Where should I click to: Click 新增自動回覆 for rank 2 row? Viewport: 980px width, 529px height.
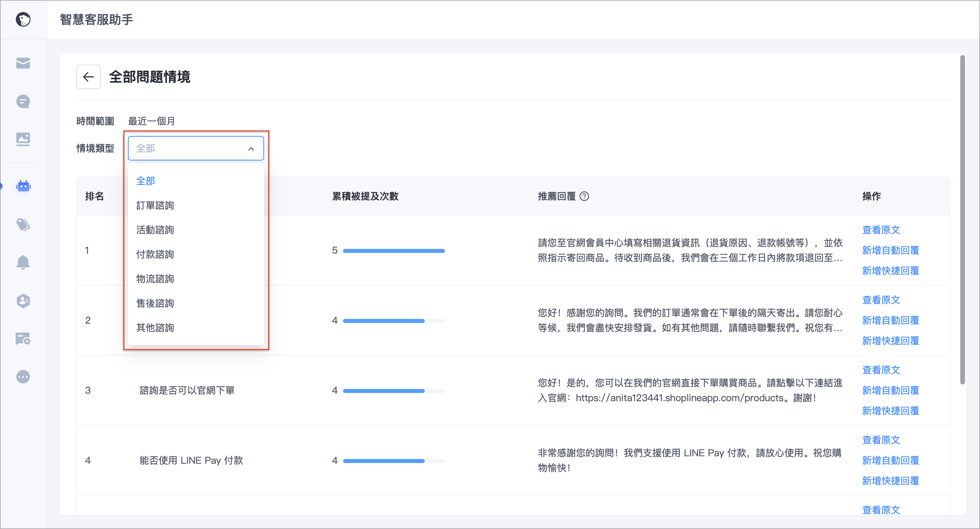891,320
